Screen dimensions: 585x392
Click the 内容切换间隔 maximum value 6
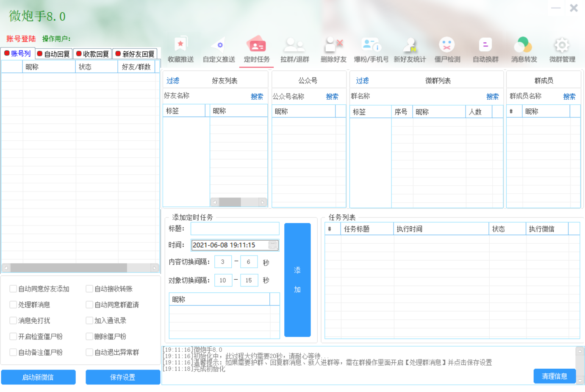pyautogui.click(x=249, y=262)
